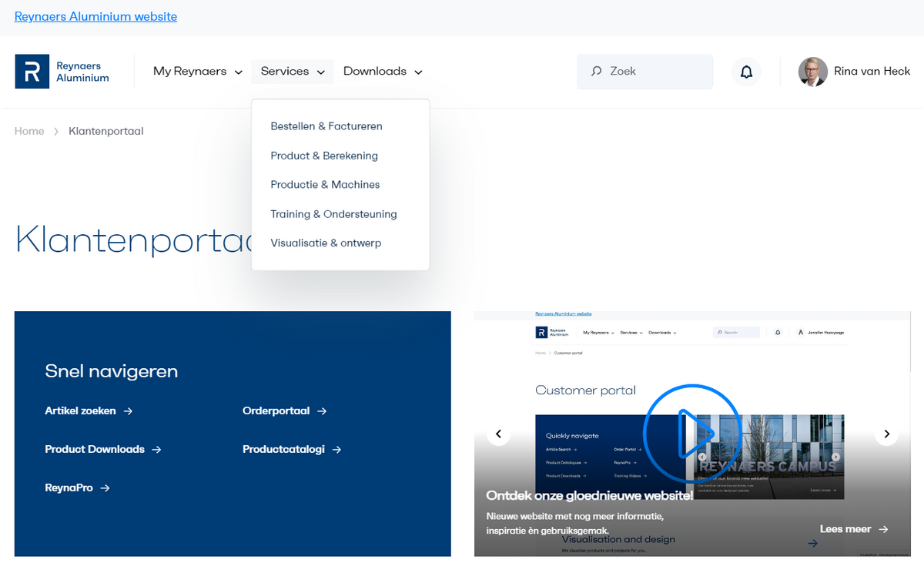Screen dimensions: 924x573
Task: Open the notifications bell
Action: (x=746, y=72)
